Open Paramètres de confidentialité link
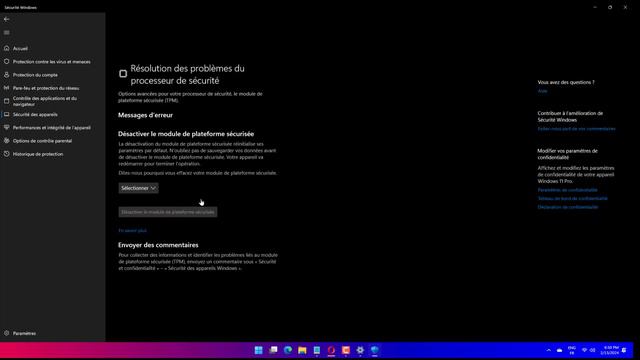The height and width of the screenshot is (360, 640). (567, 190)
